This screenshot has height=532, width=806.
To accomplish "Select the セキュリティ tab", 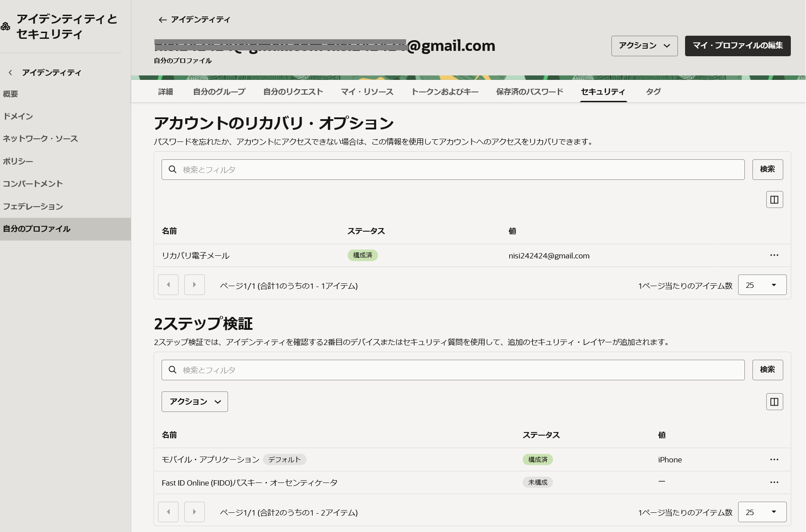I will point(603,91).
